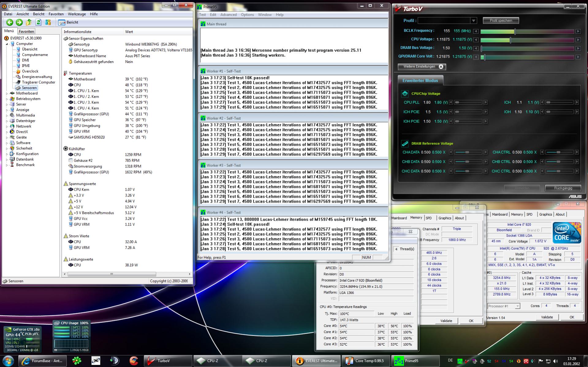Click the green Forward arrow in EVEREST toolbar
This screenshot has height=367, width=588.
click(x=19, y=22)
